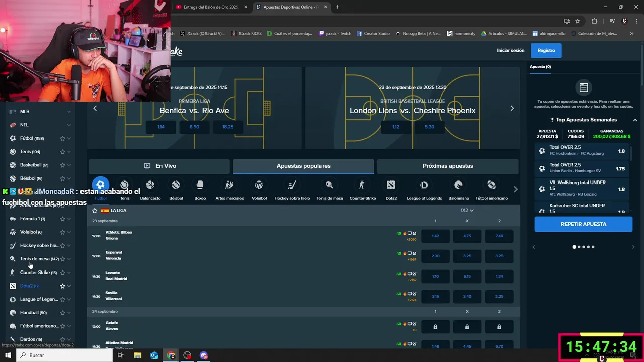Choose the Béisbol icon in sports carousel

click(176, 185)
